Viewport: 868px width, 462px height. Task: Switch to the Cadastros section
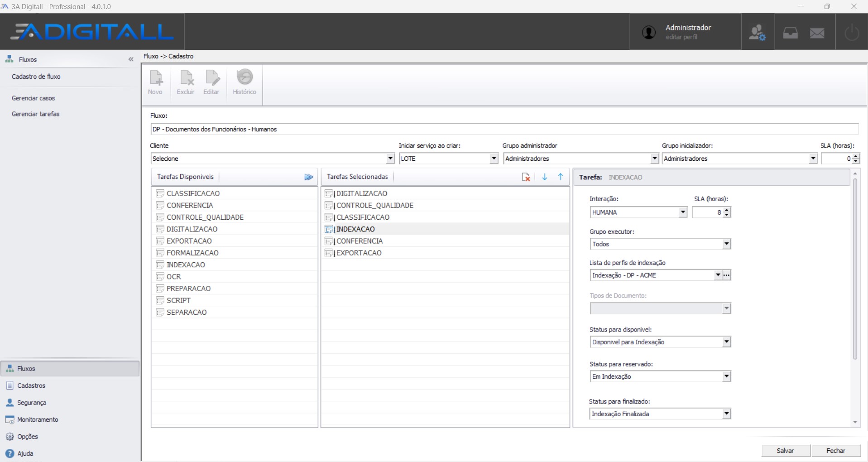coord(70,386)
